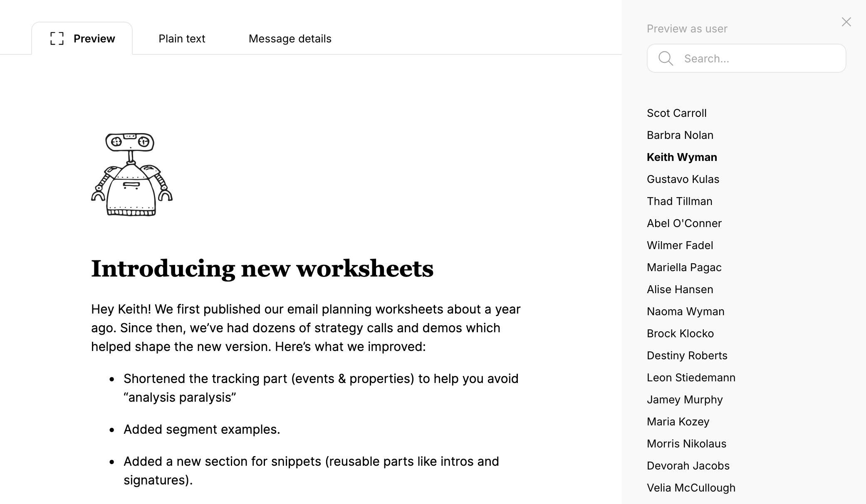Screen dimensions: 866x504
Task: Close the Preview as user panel
Action: click(x=846, y=22)
